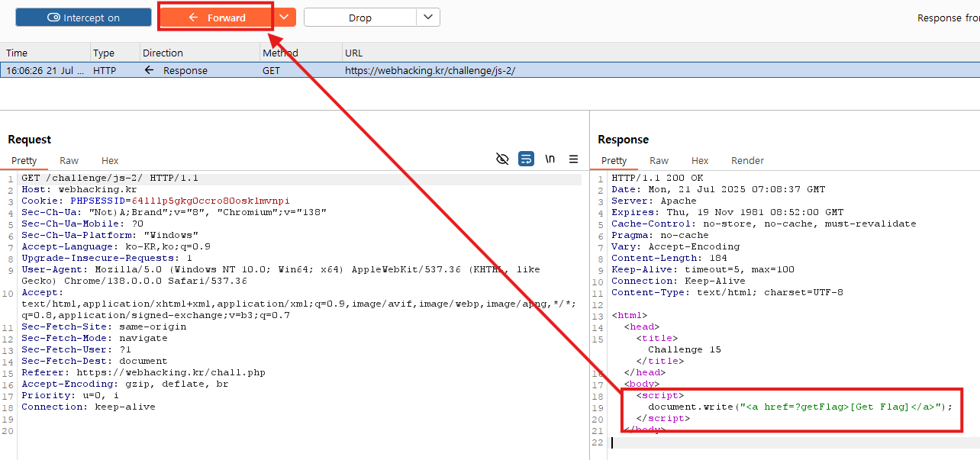
Task: Switch to the Response Pretty tab
Action: (x=614, y=160)
